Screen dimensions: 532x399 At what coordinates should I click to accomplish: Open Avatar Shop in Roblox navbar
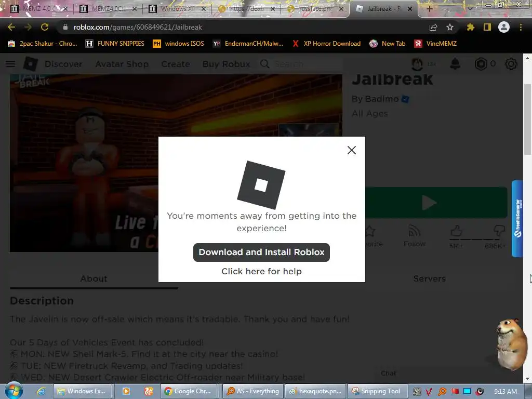click(x=122, y=64)
